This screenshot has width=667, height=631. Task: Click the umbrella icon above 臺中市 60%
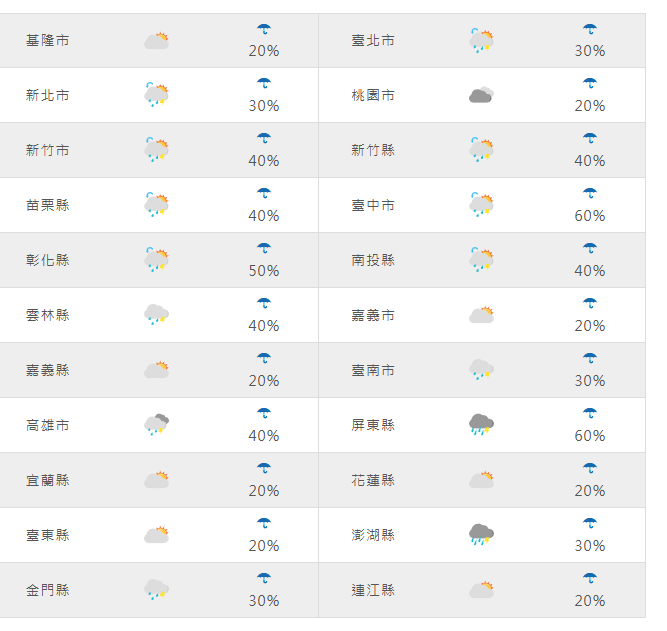590,193
